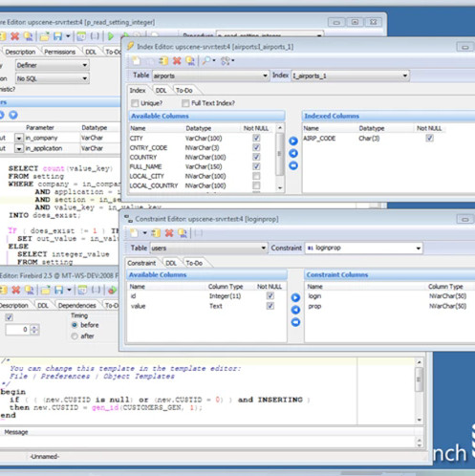
Task: Open direction dropdown for in_company parameter
Action: click(19, 138)
